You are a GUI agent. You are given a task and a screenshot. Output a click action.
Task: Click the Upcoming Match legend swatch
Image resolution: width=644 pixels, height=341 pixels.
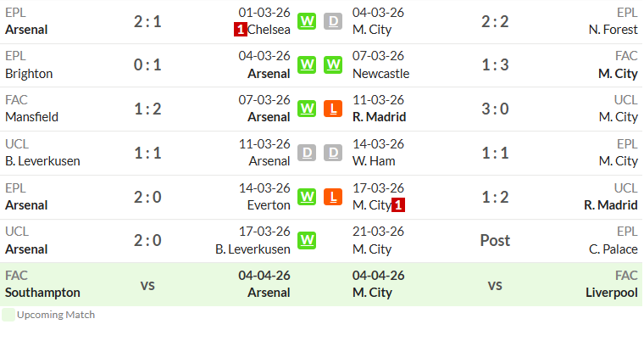point(8,315)
